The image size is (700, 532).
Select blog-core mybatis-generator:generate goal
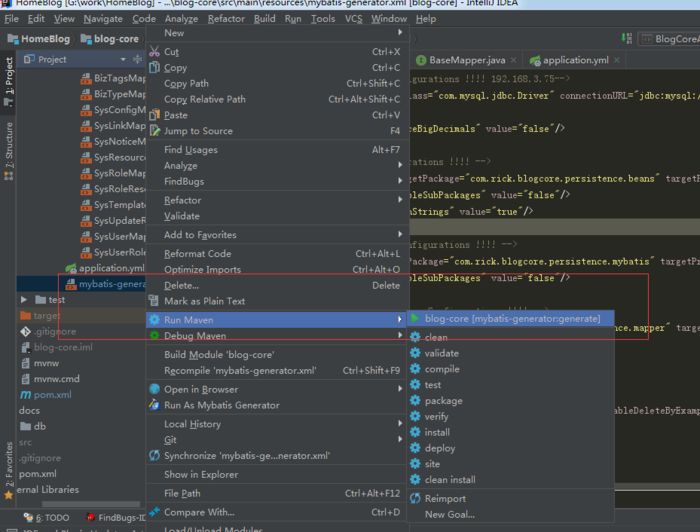pos(511,319)
